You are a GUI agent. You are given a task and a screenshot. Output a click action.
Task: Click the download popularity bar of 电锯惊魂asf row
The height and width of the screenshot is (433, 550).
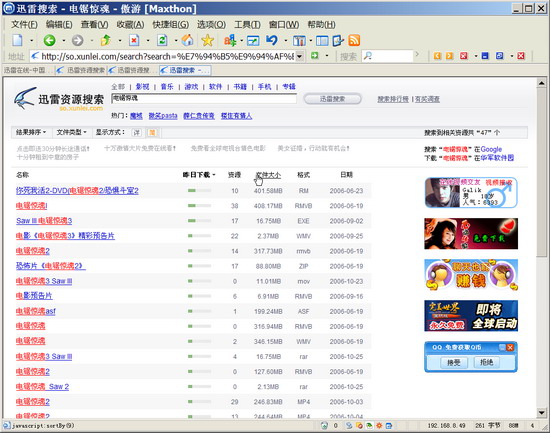(x=200, y=311)
